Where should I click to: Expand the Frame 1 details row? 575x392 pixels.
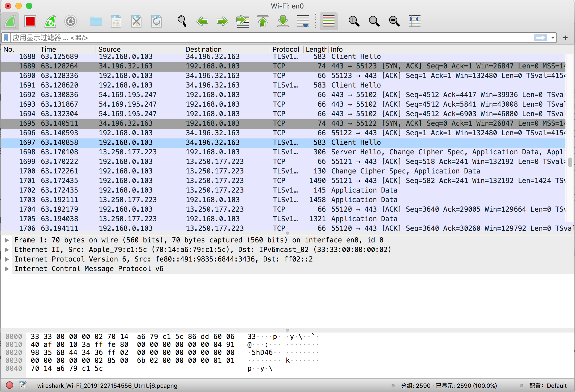7,240
